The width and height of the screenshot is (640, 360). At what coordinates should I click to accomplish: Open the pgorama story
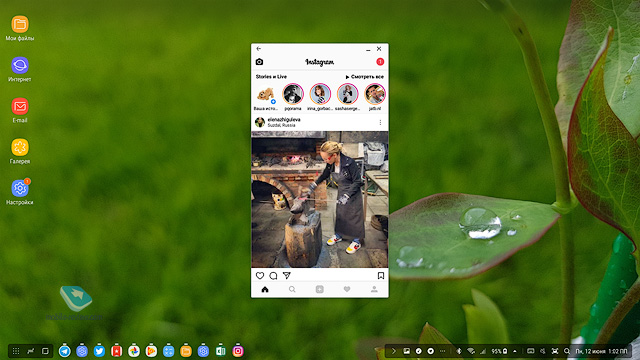click(x=293, y=97)
